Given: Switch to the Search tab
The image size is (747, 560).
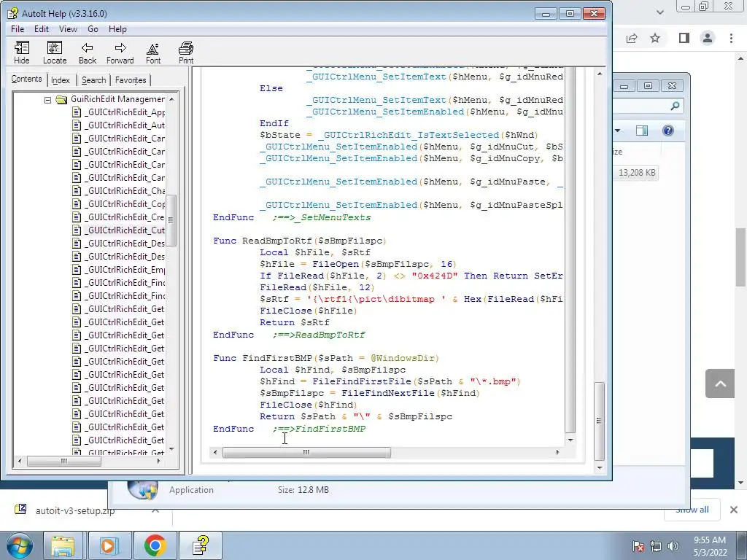Looking at the screenshot, I should click(93, 80).
